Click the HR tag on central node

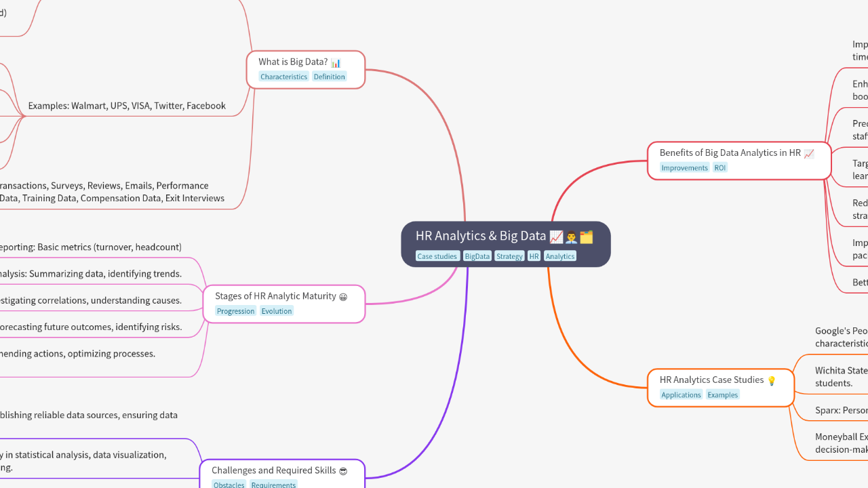534,256
